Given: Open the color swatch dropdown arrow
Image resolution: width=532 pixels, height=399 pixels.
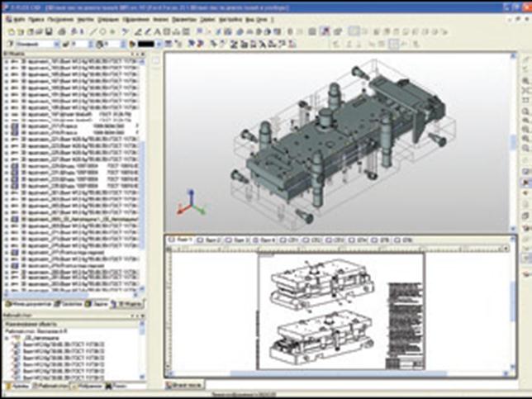Looking at the screenshot, I should [159, 44].
